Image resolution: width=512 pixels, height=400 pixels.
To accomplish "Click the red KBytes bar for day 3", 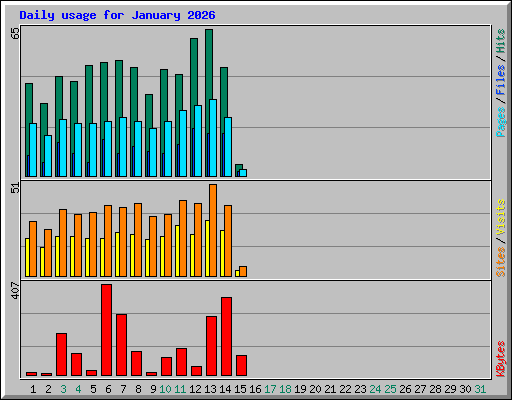I will tap(62, 355).
